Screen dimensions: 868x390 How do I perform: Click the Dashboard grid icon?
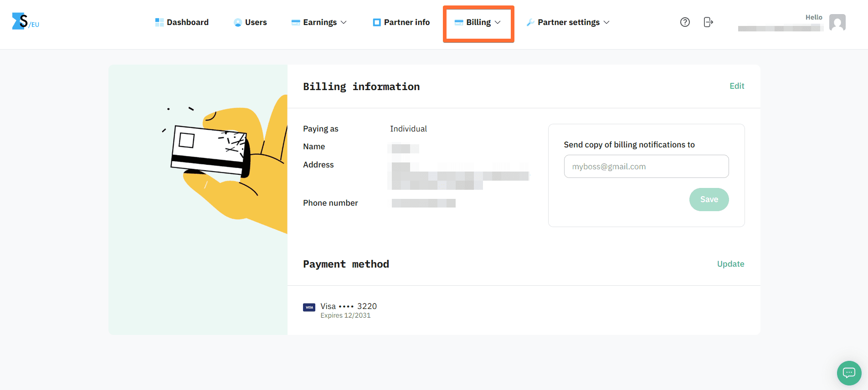tap(159, 22)
